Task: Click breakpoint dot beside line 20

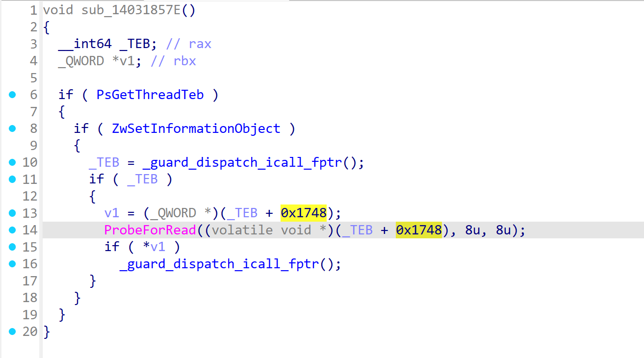Action: click(12, 332)
